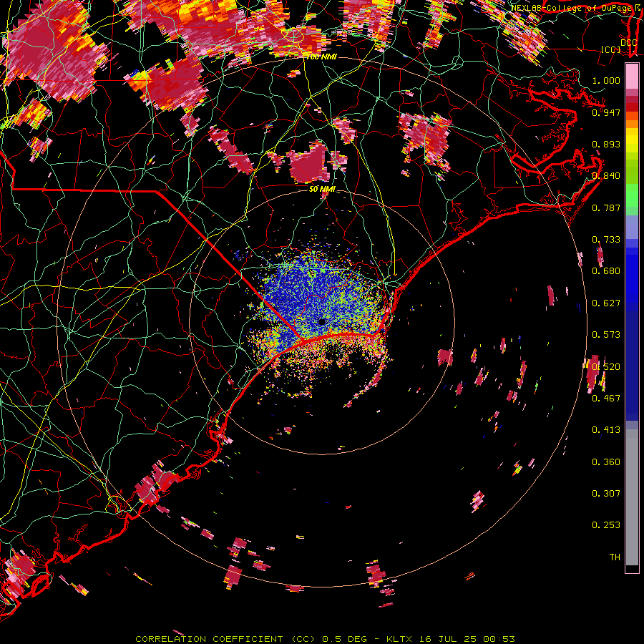Click the 1.000 color scale label
644x644 pixels.
606,80
